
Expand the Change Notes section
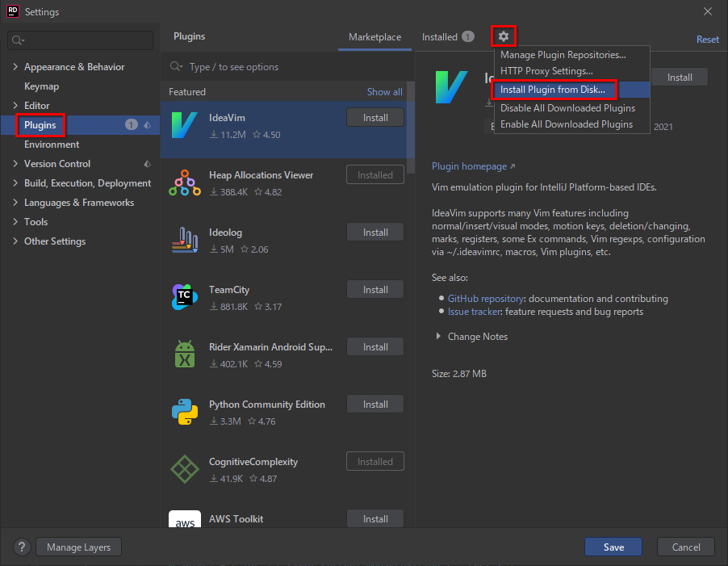point(438,336)
